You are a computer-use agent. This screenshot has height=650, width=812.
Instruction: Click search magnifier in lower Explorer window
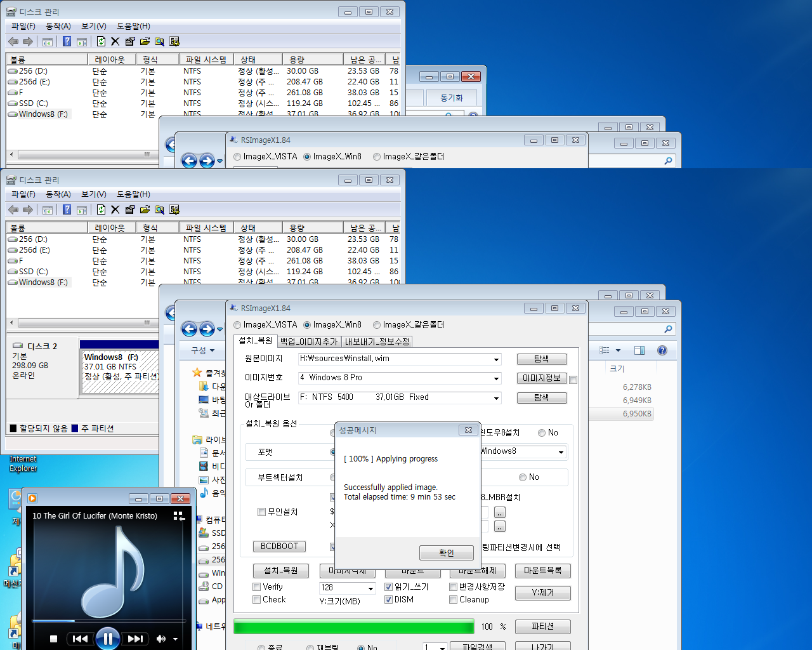pos(668,329)
